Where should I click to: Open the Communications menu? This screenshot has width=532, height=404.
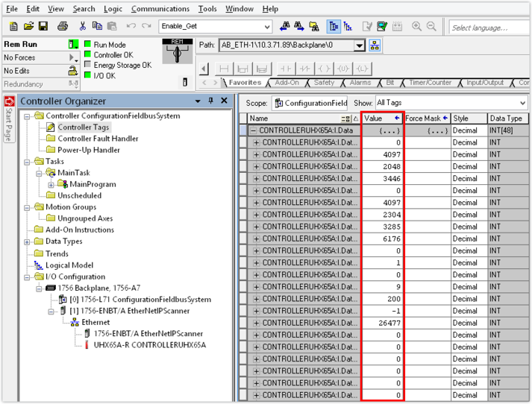pos(160,9)
